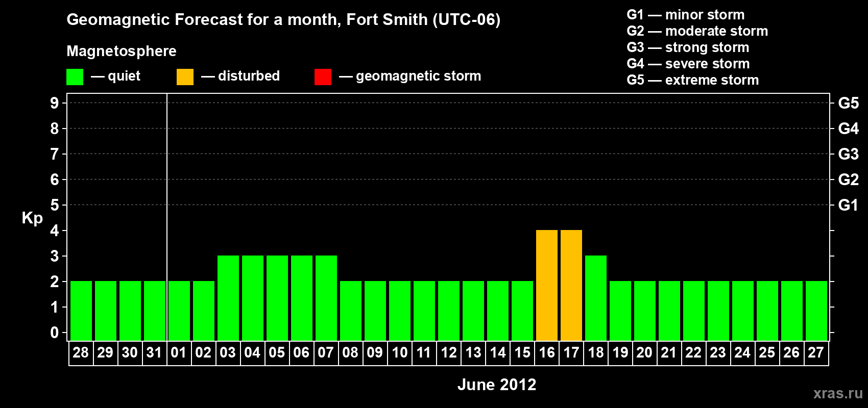Click the 'G5 — extreme storm' legend line
Screen dimensions: 868x408
(692, 80)
